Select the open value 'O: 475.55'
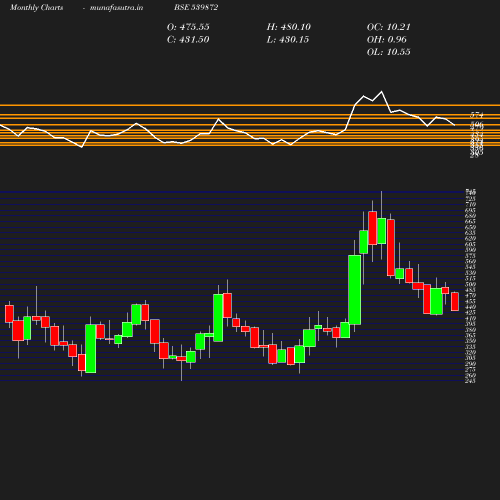 [188, 27]
